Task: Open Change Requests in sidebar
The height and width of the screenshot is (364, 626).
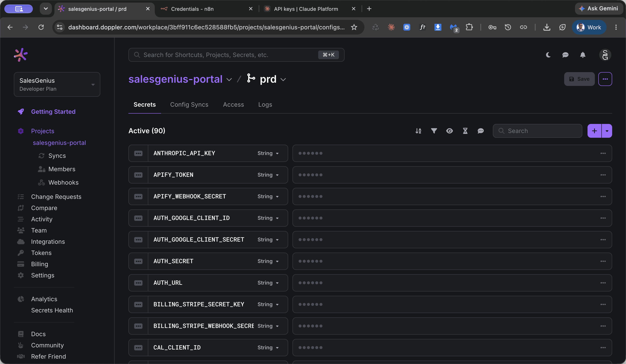Action: point(56,197)
